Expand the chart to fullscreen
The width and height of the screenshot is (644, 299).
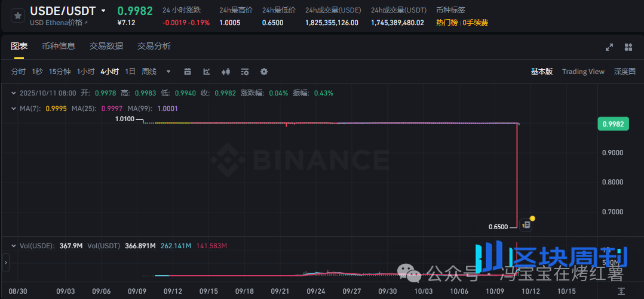click(x=609, y=47)
